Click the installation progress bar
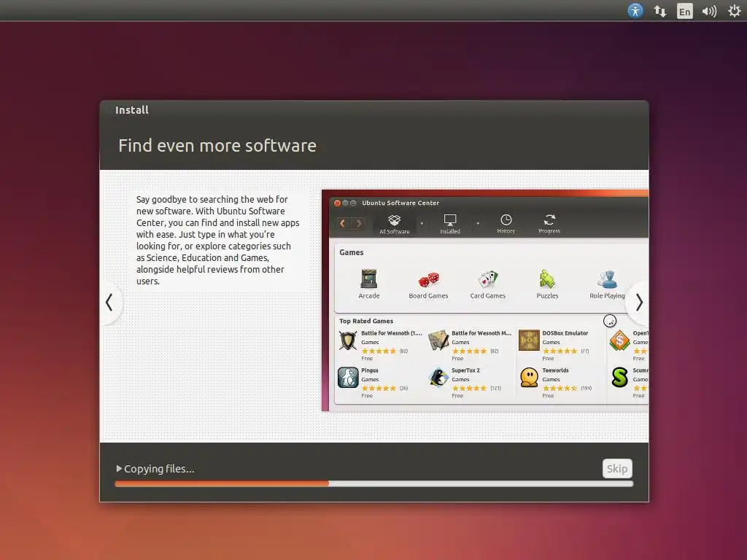The height and width of the screenshot is (560, 747). (x=374, y=483)
